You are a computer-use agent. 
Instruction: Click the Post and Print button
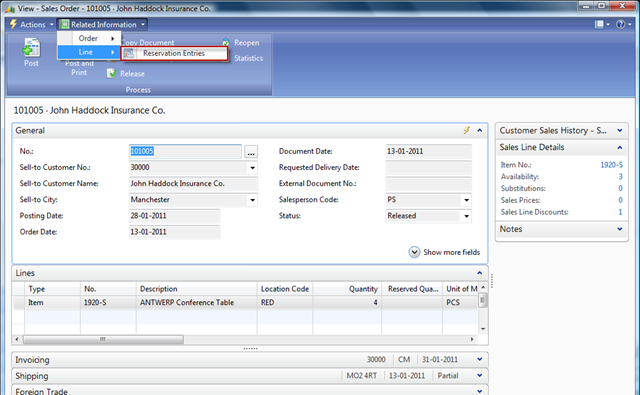point(79,67)
